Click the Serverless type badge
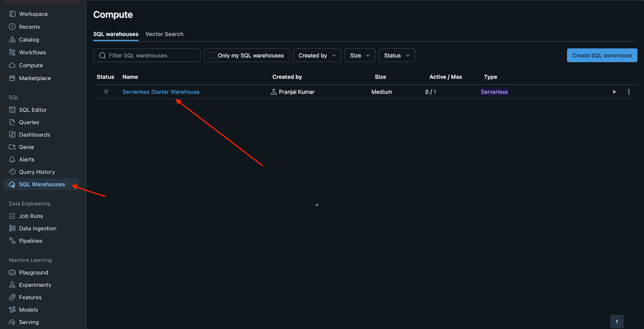This screenshot has height=329, width=644. [x=494, y=92]
